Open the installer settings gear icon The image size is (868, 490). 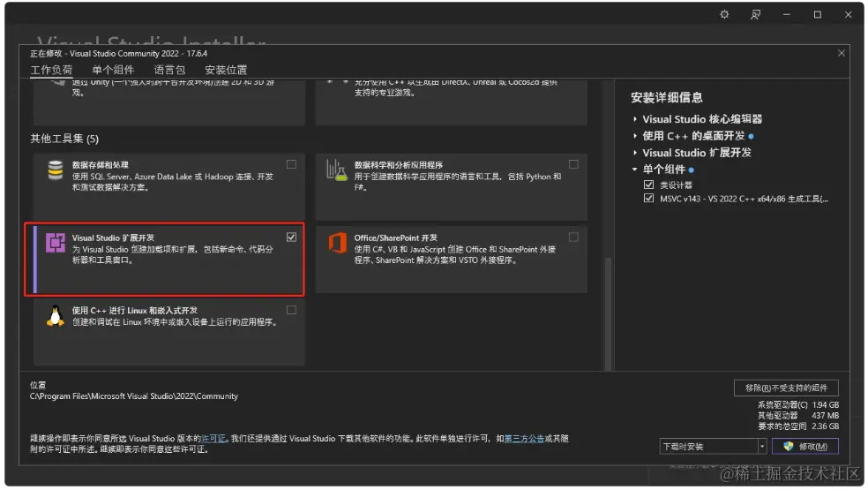[x=724, y=14]
